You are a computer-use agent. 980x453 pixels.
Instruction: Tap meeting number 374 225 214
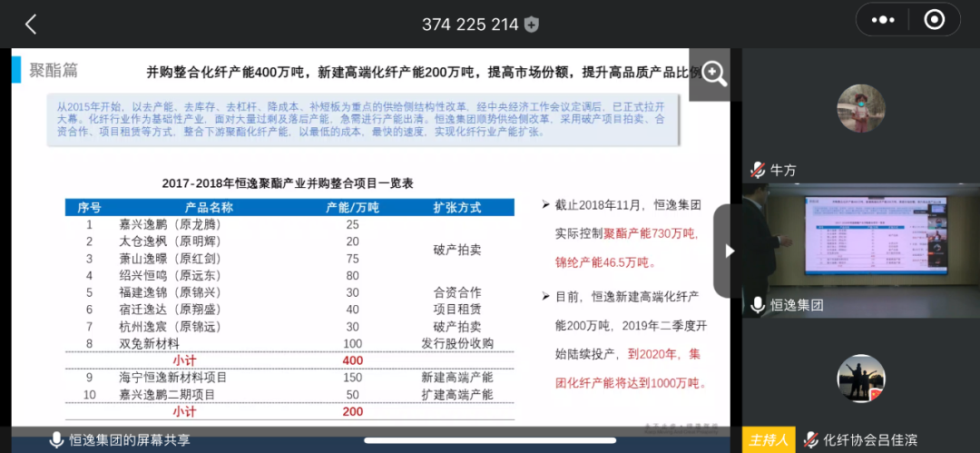click(x=470, y=25)
